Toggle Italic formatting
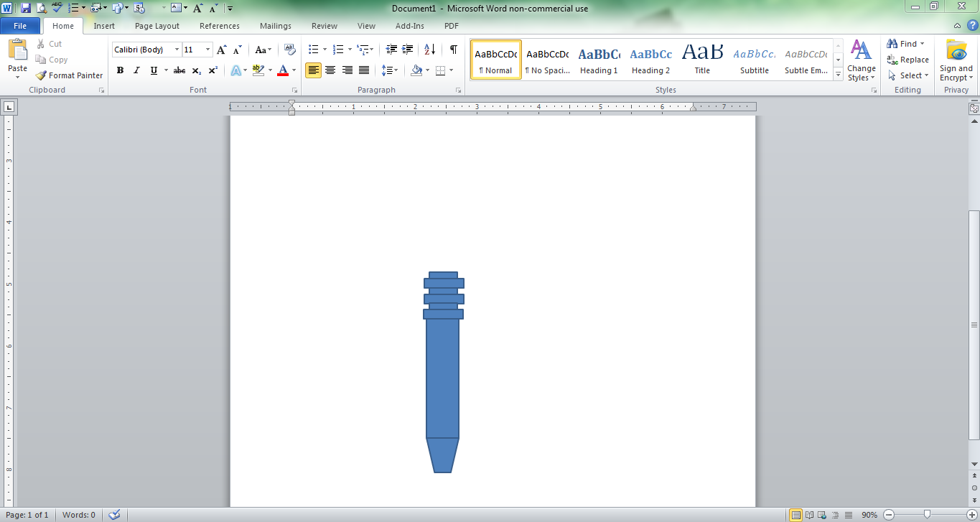The image size is (980, 522). tap(136, 70)
